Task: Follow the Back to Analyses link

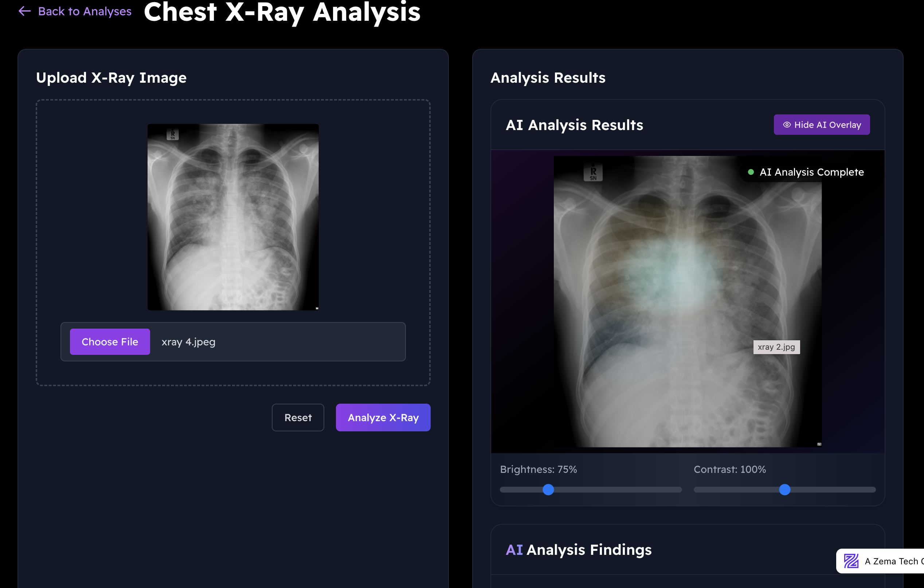Action: (85, 11)
